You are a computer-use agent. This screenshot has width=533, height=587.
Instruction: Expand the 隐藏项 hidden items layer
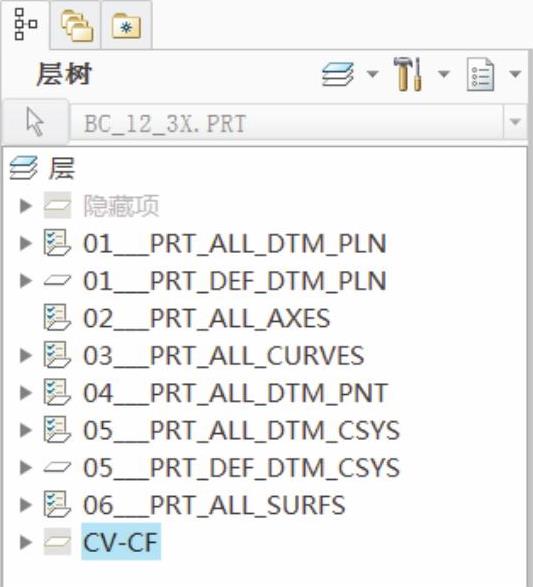[25, 206]
